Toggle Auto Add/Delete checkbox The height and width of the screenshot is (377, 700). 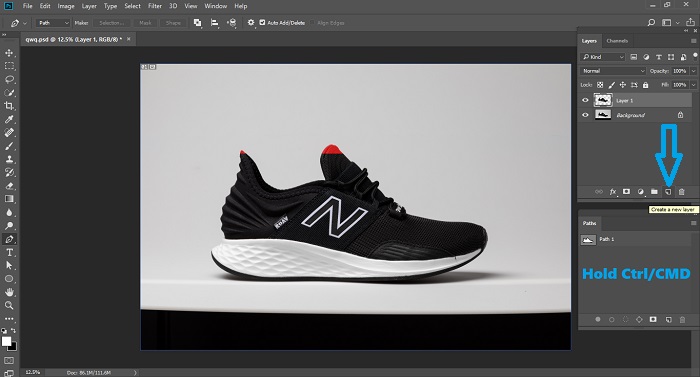[262, 22]
